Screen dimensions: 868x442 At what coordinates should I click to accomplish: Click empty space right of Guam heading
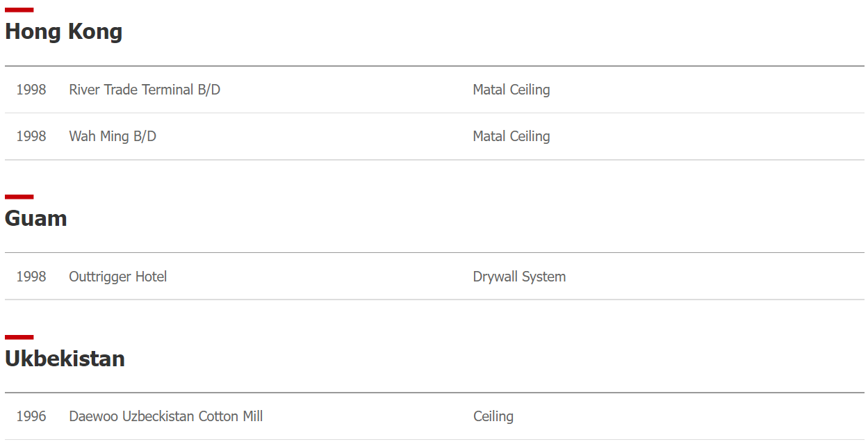click(x=466, y=218)
